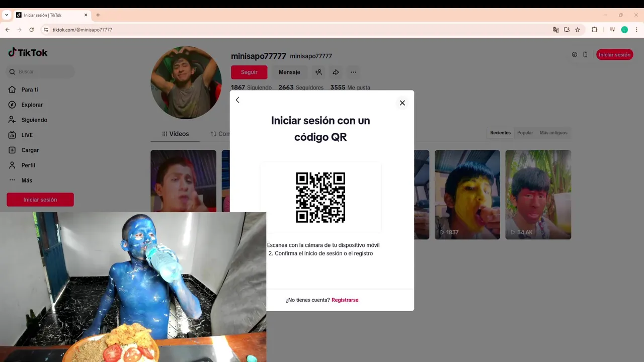The height and width of the screenshot is (362, 644).
Task: Click sidebar Iniciar sesión button
Action: (40, 200)
